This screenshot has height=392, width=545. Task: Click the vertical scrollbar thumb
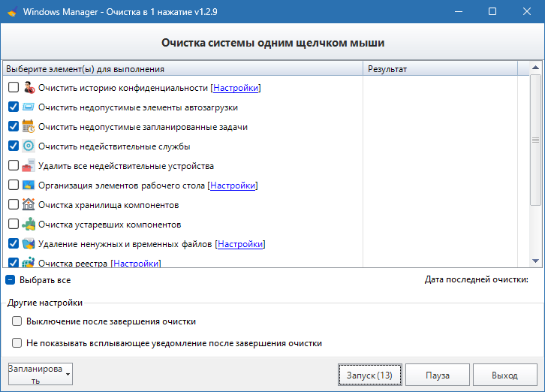[x=535, y=140]
